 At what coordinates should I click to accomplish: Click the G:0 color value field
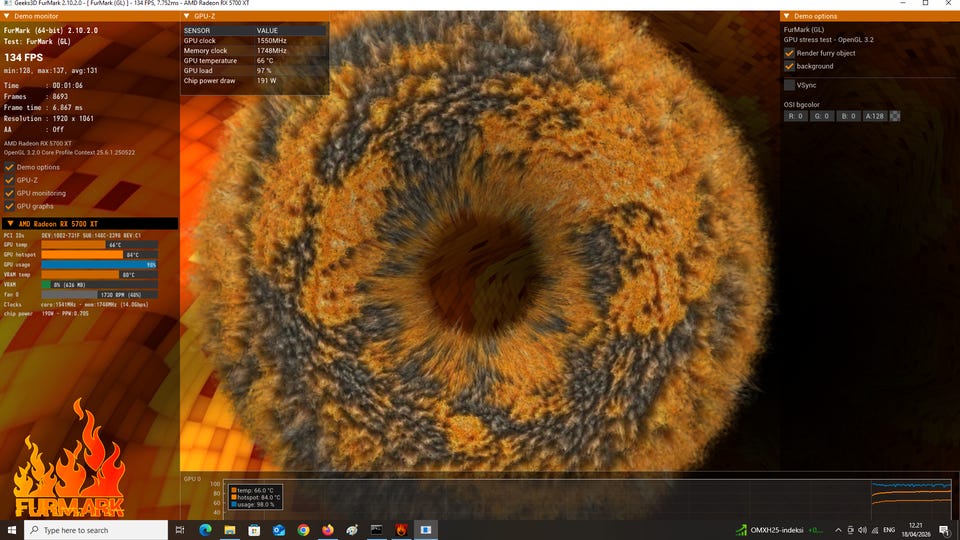[x=822, y=116]
